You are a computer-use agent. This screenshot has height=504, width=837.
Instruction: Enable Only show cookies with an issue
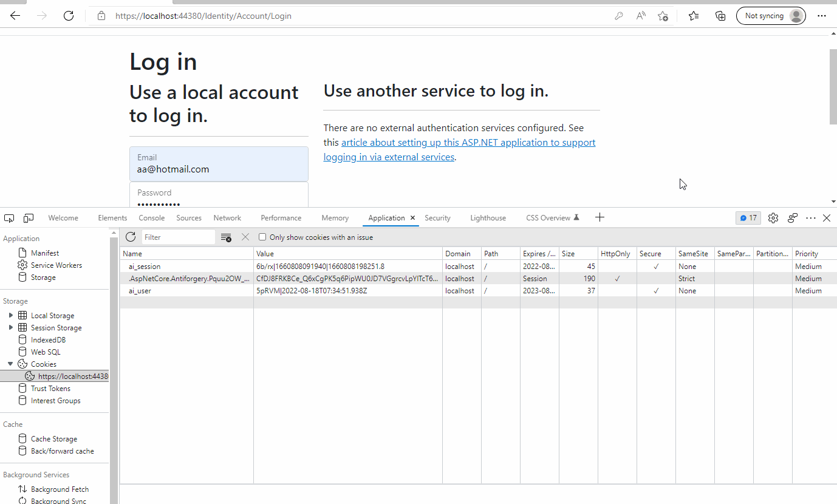pyautogui.click(x=262, y=237)
